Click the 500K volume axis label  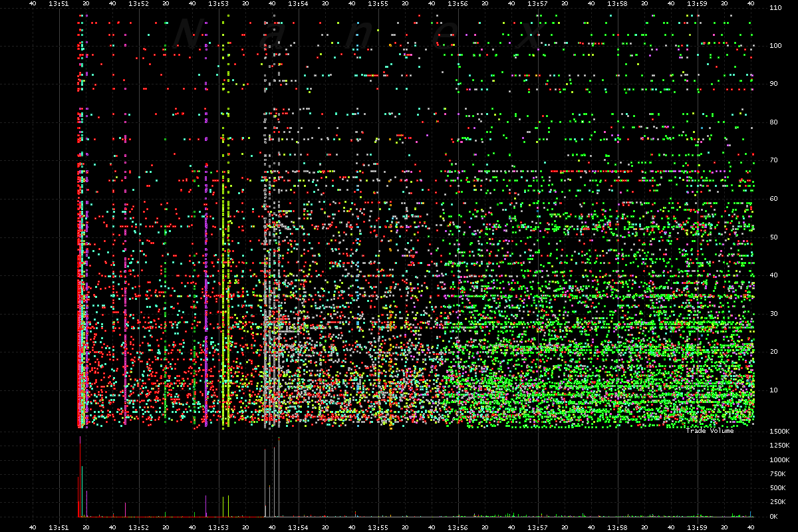(x=777, y=488)
